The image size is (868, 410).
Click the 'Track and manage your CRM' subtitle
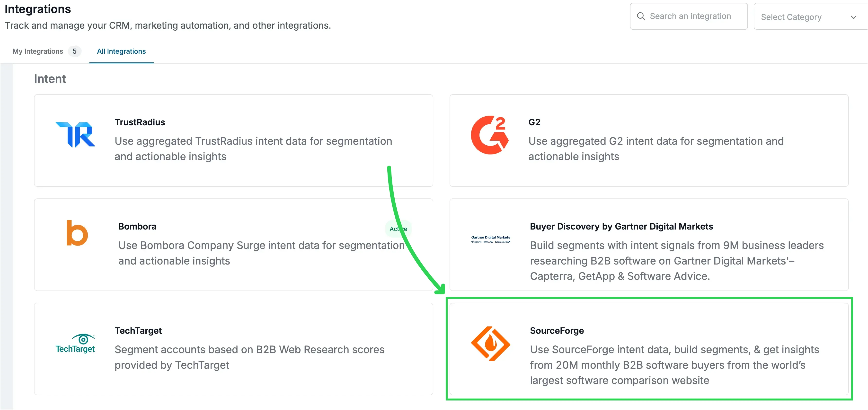click(x=168, y=26)
